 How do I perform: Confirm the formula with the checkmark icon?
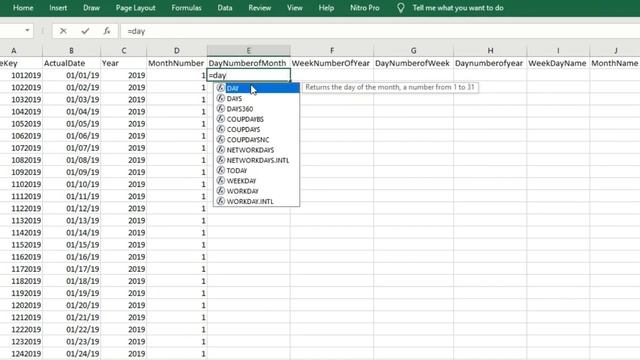[85, 31]
